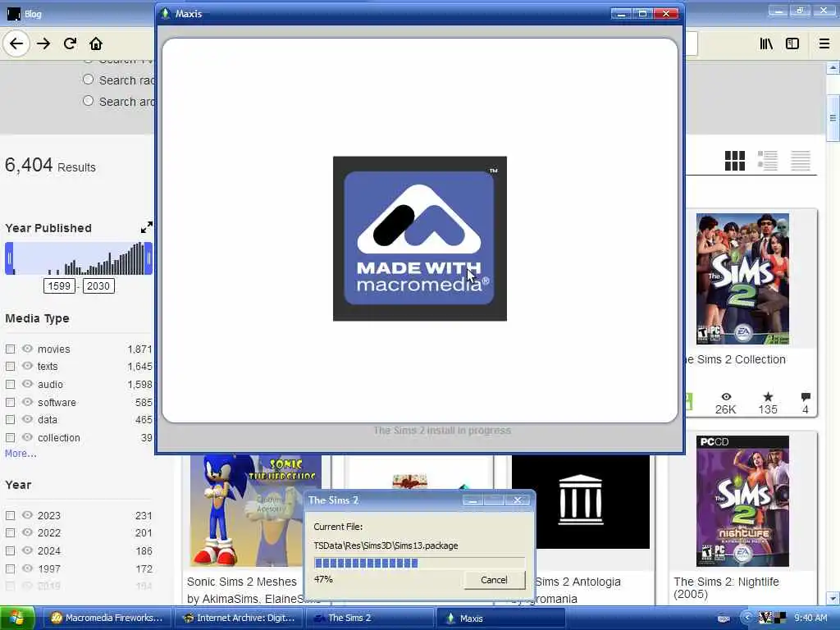Select the second search radio option
Screen dimensions: 840x630
coord(88,80)
